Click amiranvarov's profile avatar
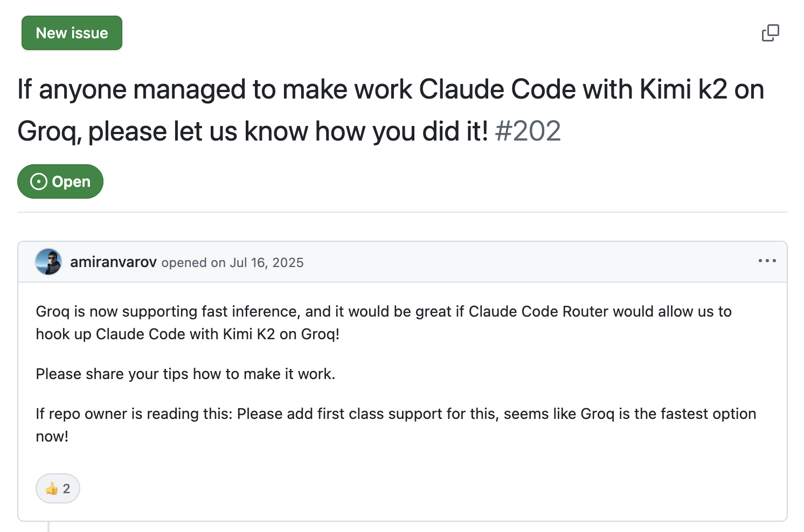804x532 pixels. 48,262
